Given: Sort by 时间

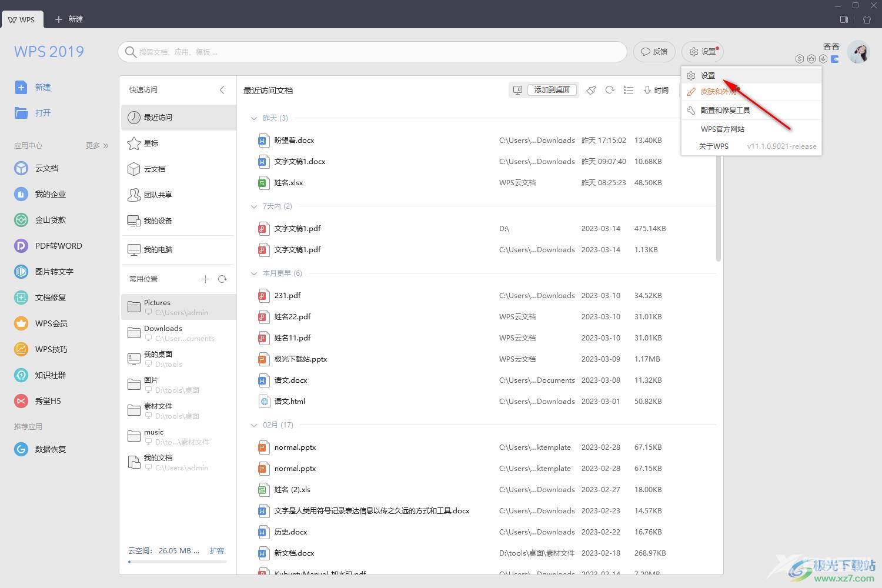Looking at the screenshot, I should (656, 90).
